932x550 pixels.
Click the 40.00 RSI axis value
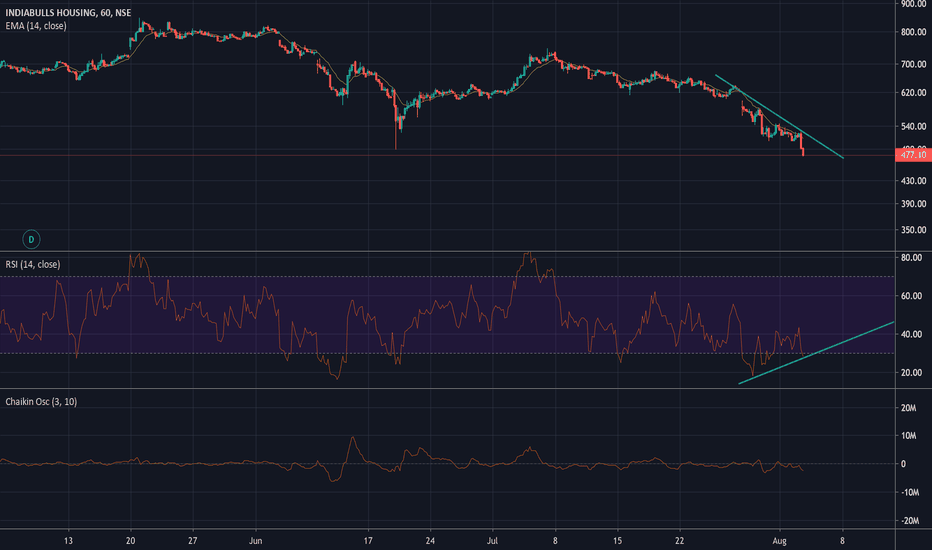coord(912,334)
